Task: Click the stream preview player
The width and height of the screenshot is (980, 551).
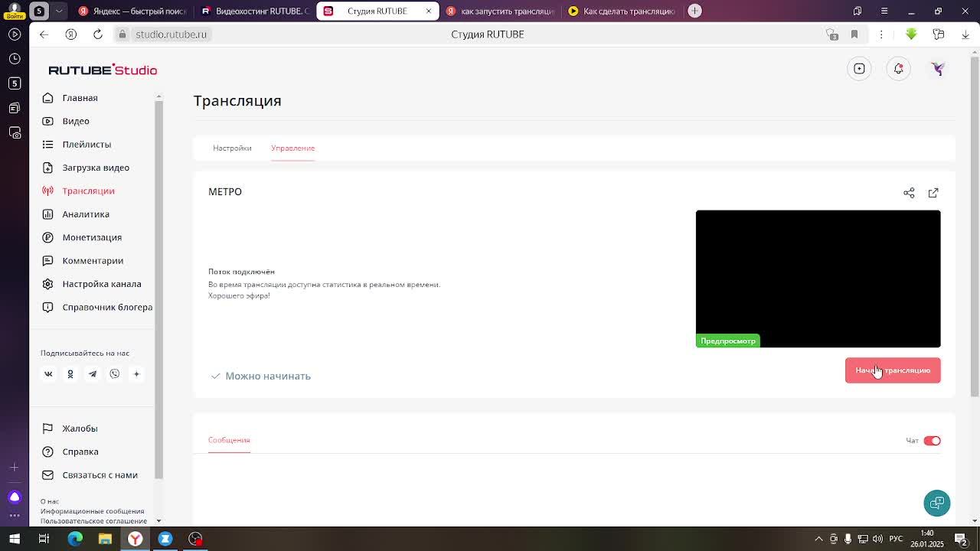Action: pyautogui.click(x=818, y=279)
